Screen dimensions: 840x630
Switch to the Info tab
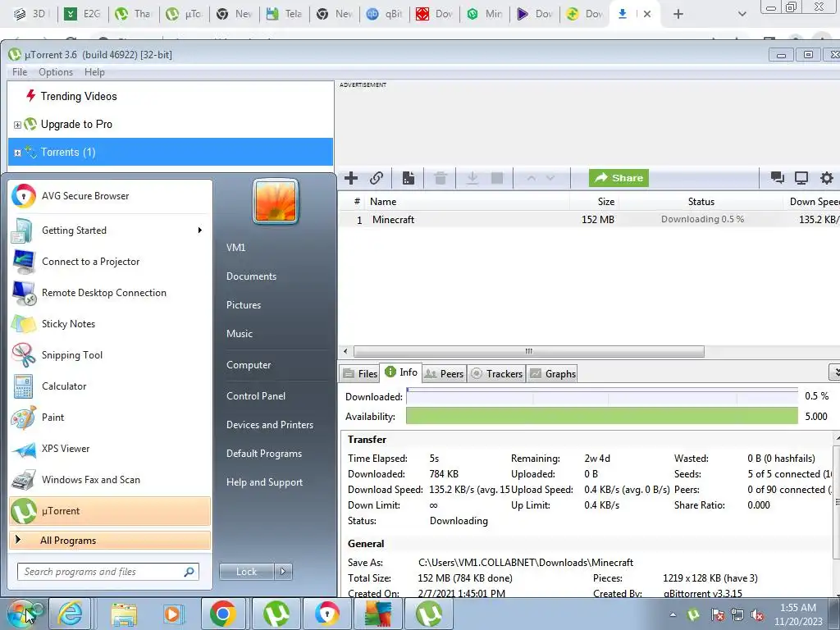[x=401, y=372]
